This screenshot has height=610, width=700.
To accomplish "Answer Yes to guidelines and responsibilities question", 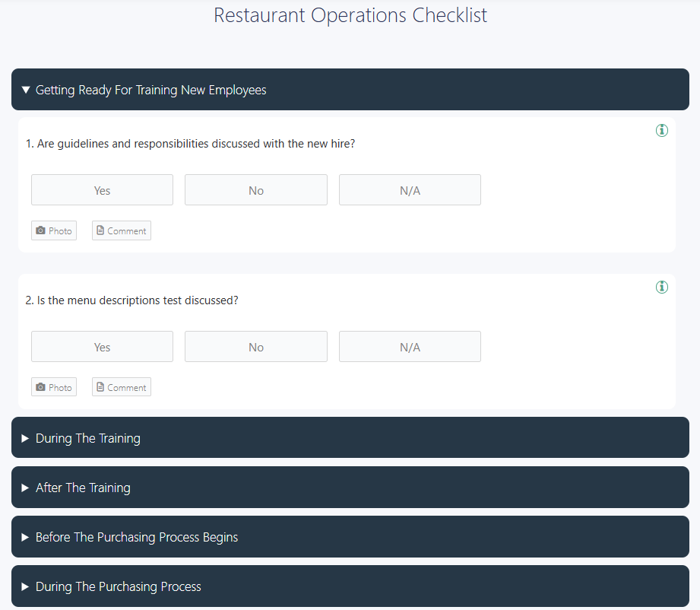I will [x=103, y=190].
